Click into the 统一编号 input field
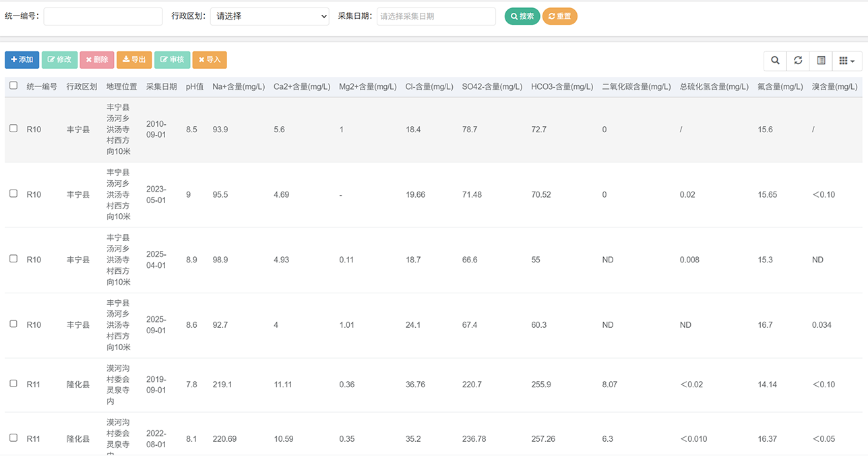 coord(103,16)
